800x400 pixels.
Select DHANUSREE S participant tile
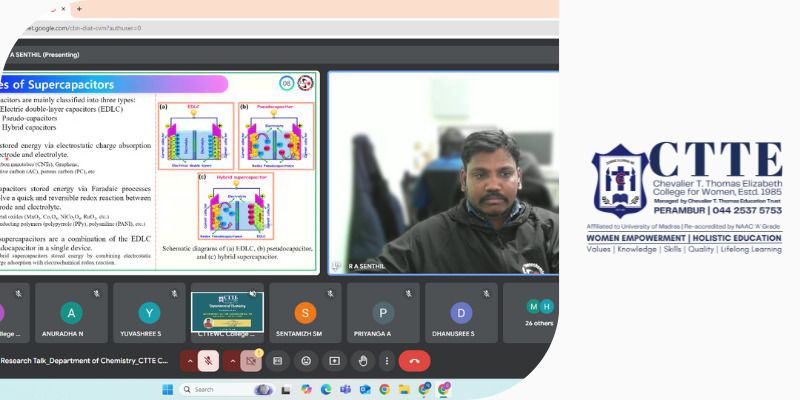tap(461, 313)
